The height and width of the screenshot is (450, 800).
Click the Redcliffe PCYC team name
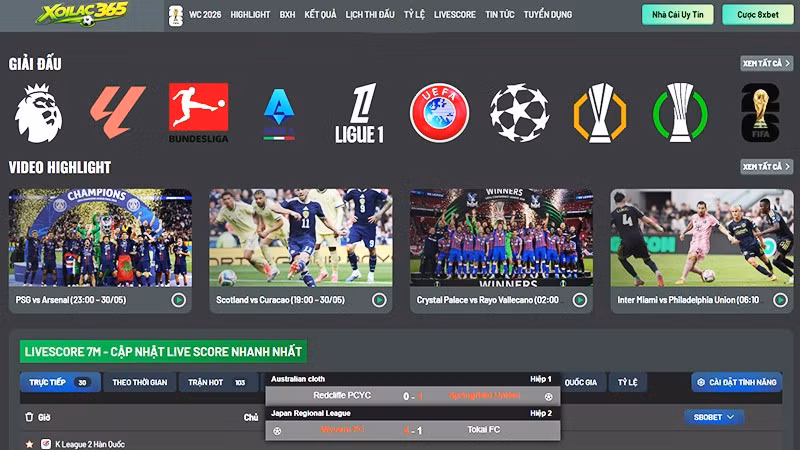coord(342,395)
